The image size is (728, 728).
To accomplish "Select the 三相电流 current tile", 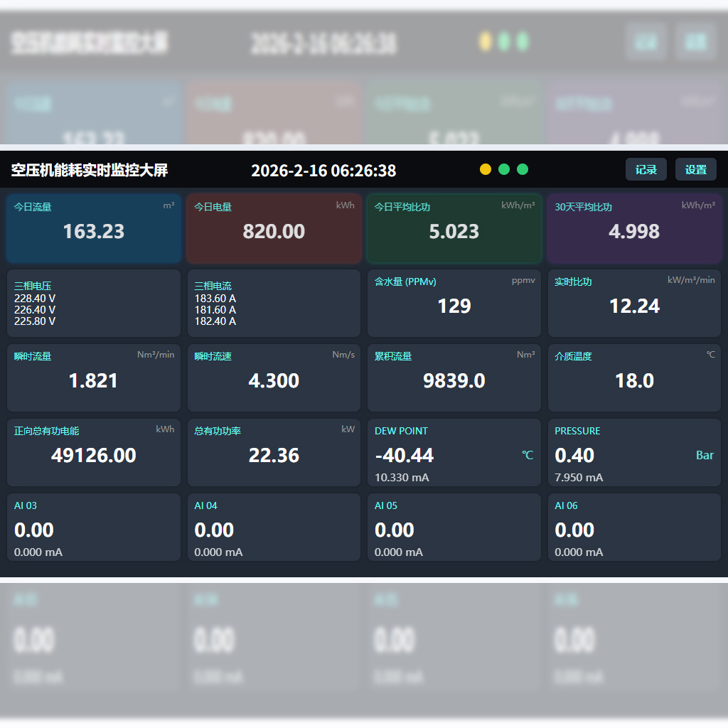I will tap(274, 303).
